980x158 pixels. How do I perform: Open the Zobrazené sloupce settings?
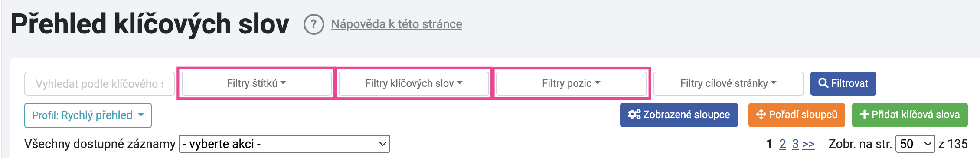679,115
